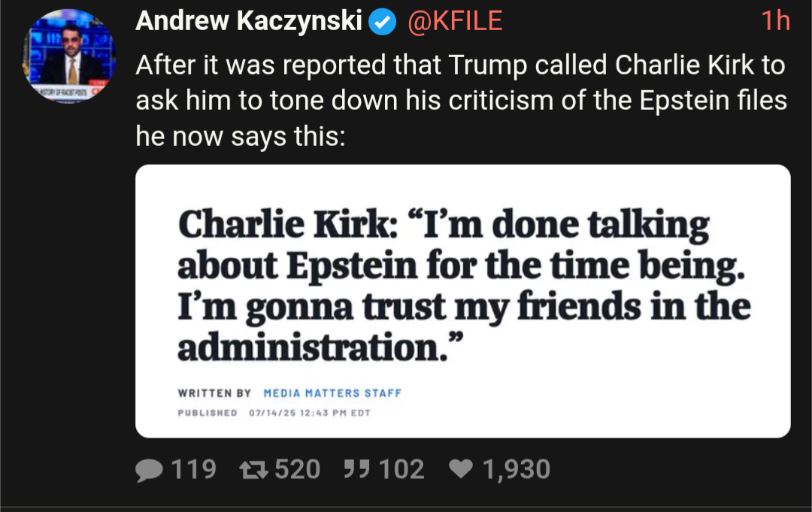
Task: Open Andrew Kaczynski's profile avatar
Action: click(68, 56)
